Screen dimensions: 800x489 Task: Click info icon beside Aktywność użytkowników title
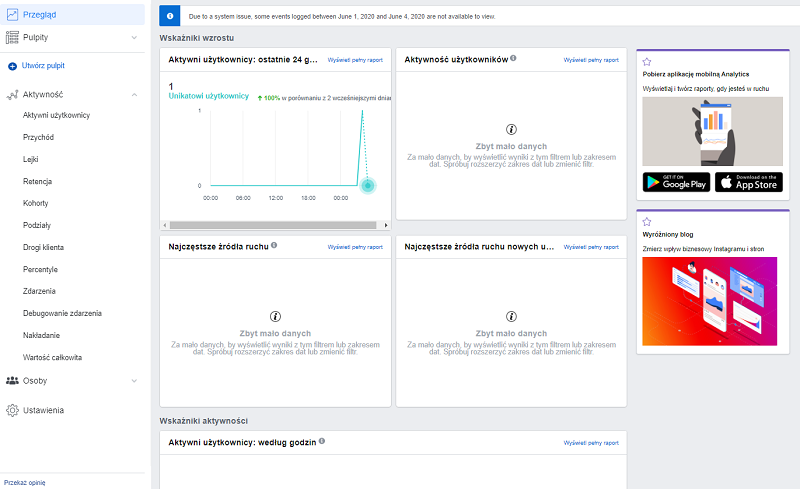[x=513, y=58]
